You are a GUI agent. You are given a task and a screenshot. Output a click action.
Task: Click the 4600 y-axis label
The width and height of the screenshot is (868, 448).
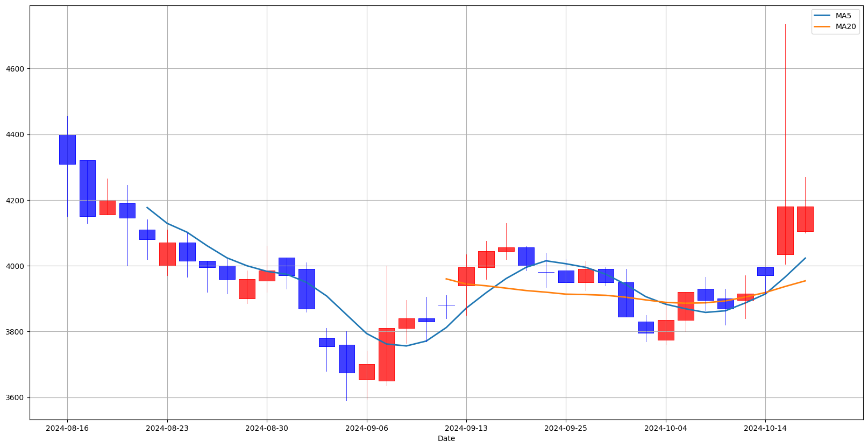point(15,69)
